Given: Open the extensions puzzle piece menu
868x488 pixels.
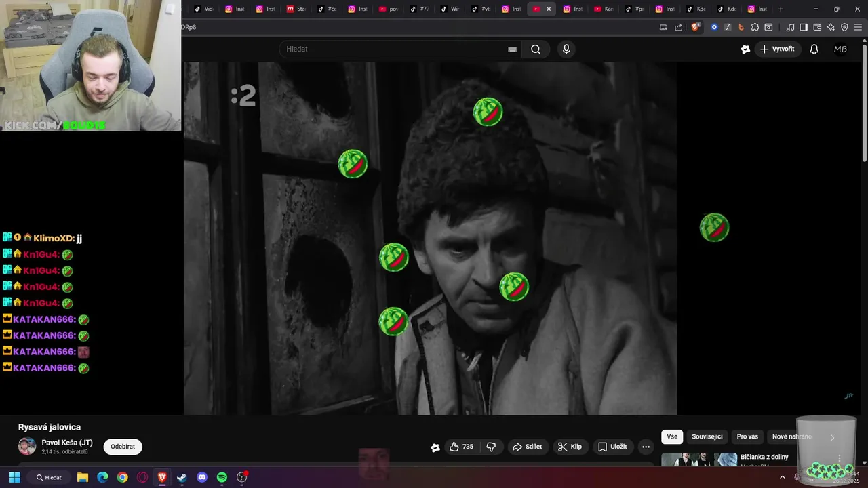Looking at the screenshot, I should pos(755,27).
